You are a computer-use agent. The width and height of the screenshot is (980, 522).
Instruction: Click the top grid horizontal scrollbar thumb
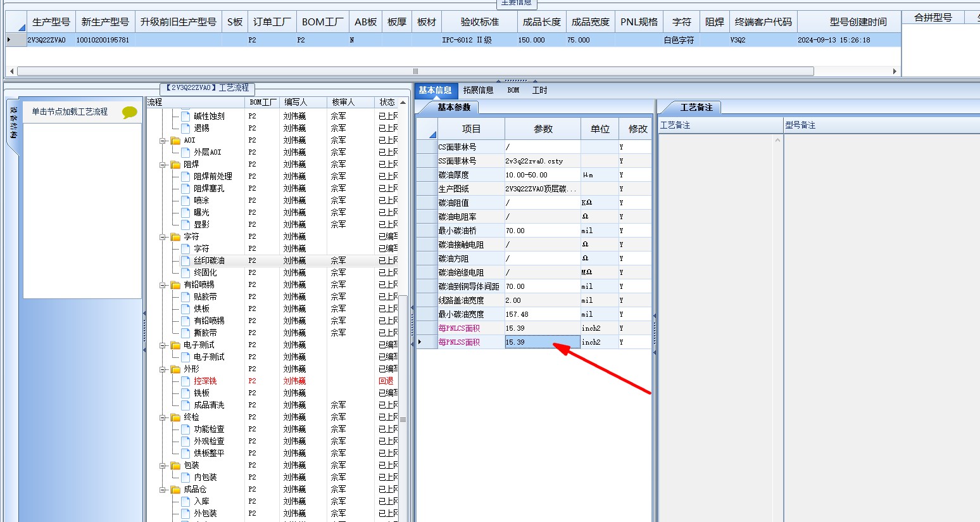tap(415, 72)
